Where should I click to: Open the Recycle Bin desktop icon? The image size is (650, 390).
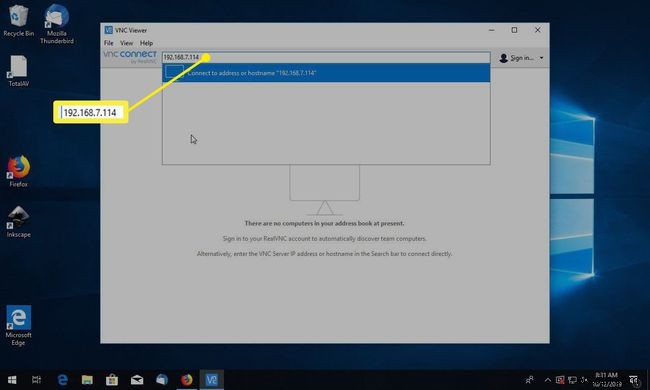(x=18, y=21)
